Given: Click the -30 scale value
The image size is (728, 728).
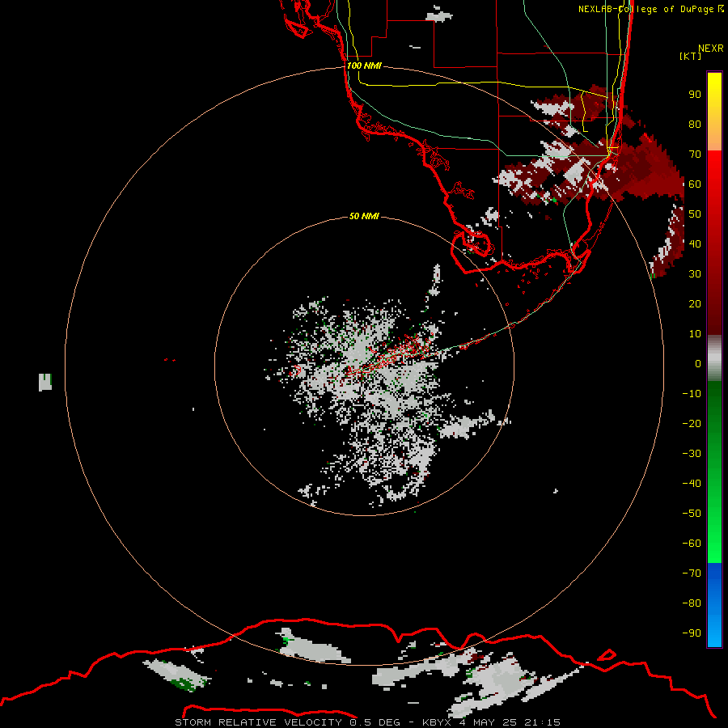Looking at the screenshot, I should (x=692, y=454).
